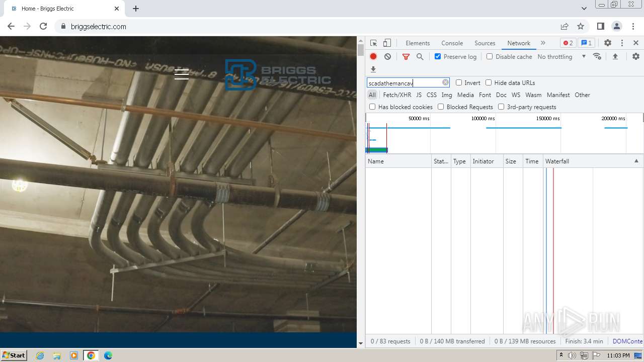Filter requests by Doc type
Screen dimensions: 644x362
point(501,95)
